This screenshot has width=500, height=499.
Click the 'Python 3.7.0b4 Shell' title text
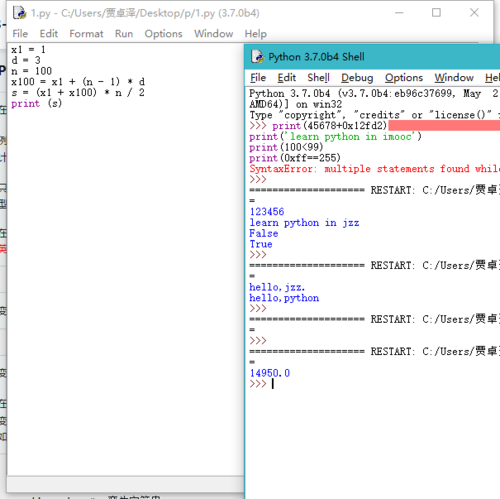tap(316, 57)
